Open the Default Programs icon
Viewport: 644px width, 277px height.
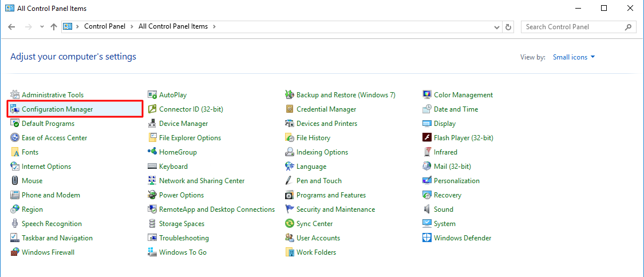[x=15, y=124]
